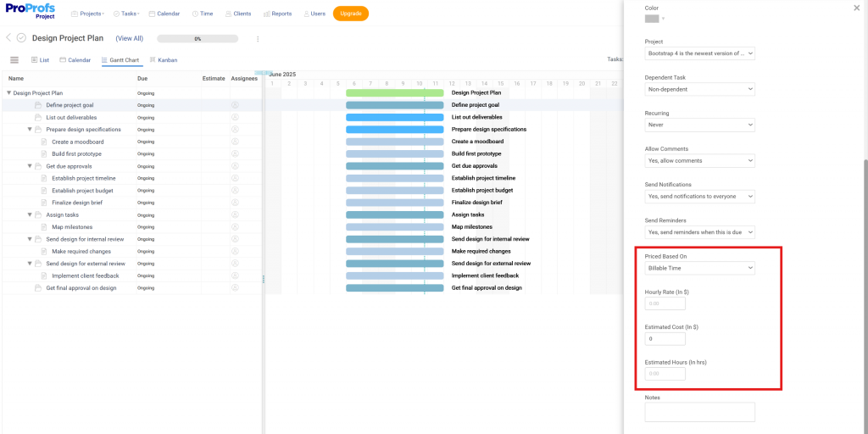Collapse Send design for external review group
Viewport: 868px width, 434px height.
(30, 263)
